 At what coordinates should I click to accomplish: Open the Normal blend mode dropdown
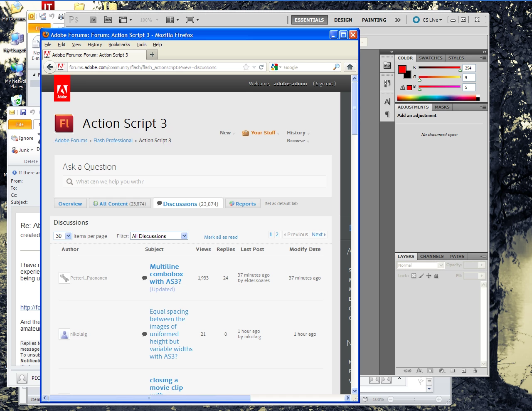coord(421,265)
